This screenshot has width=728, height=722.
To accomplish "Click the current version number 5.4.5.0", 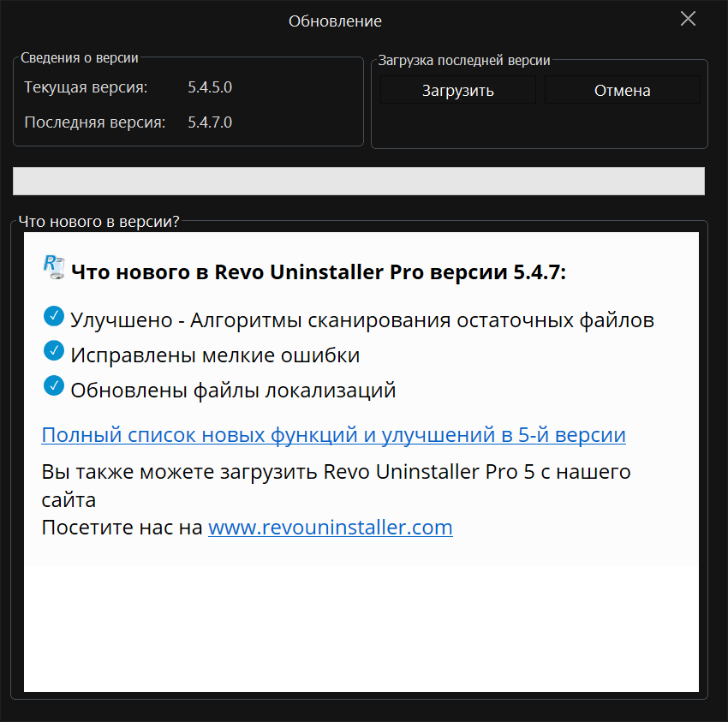I will pyautogui.click(x=210, y=87).
